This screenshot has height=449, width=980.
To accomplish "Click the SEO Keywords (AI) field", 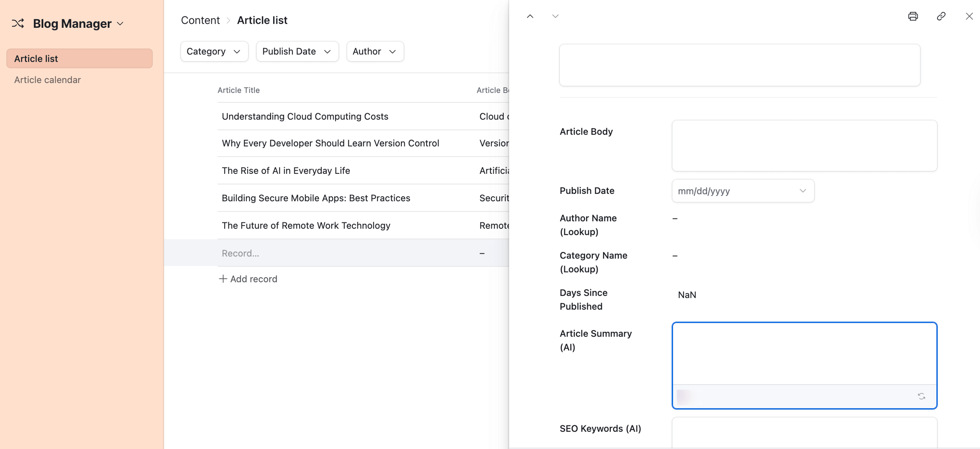I will click(x=804, y=433).
